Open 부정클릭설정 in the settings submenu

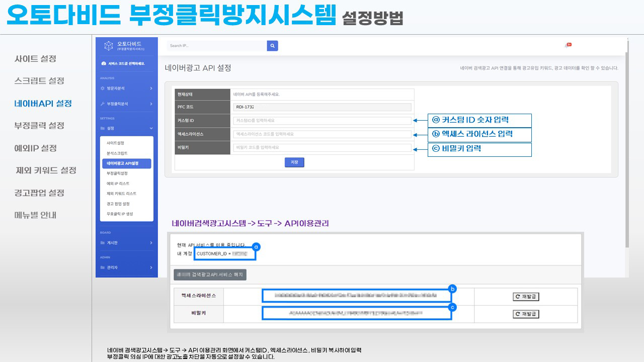[x=117, y=173]
